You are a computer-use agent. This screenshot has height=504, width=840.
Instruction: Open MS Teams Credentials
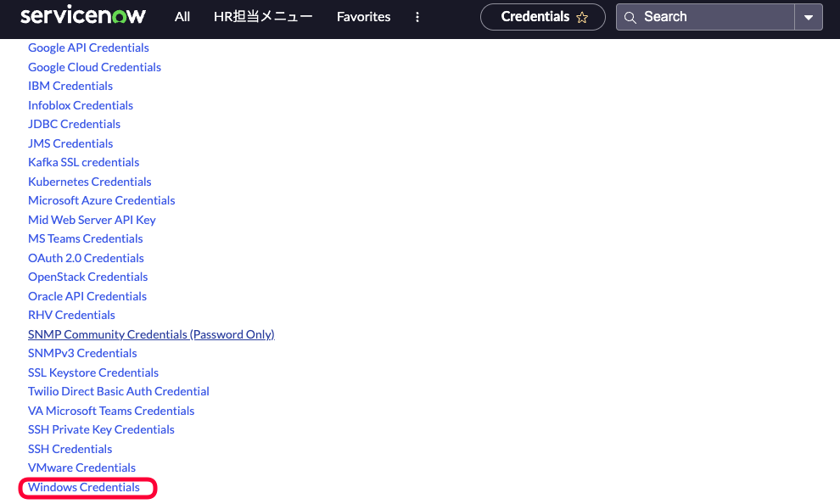point(85,238)
